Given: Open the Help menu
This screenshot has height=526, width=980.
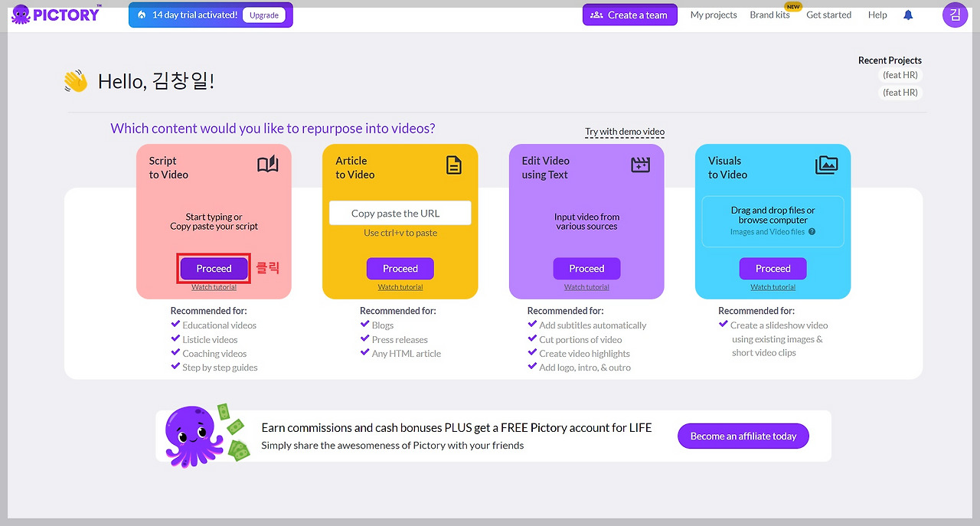Looking at the screenshot, I should [877, 15].
